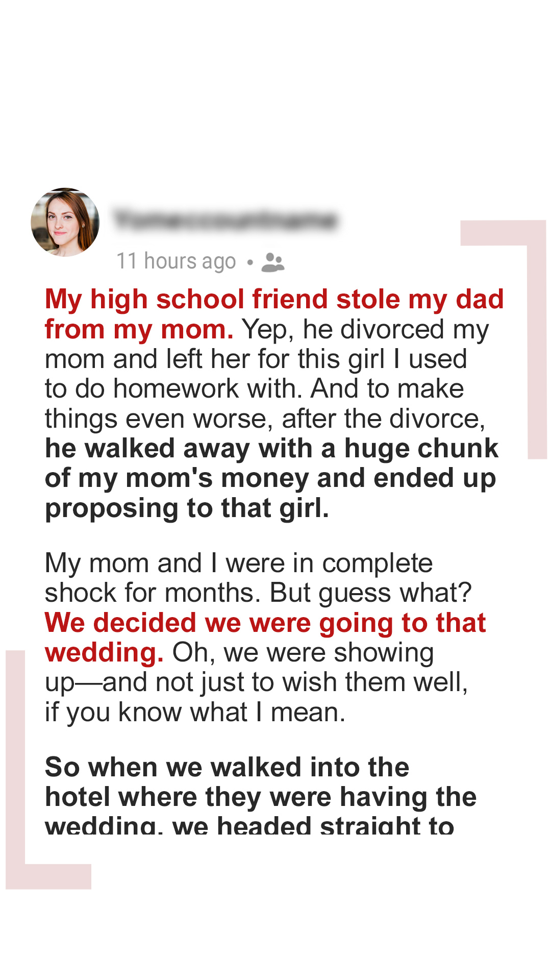The height and width of the screenshot is (980, 551).
Task: Open the blurred account name link
Action: [225, 220]
